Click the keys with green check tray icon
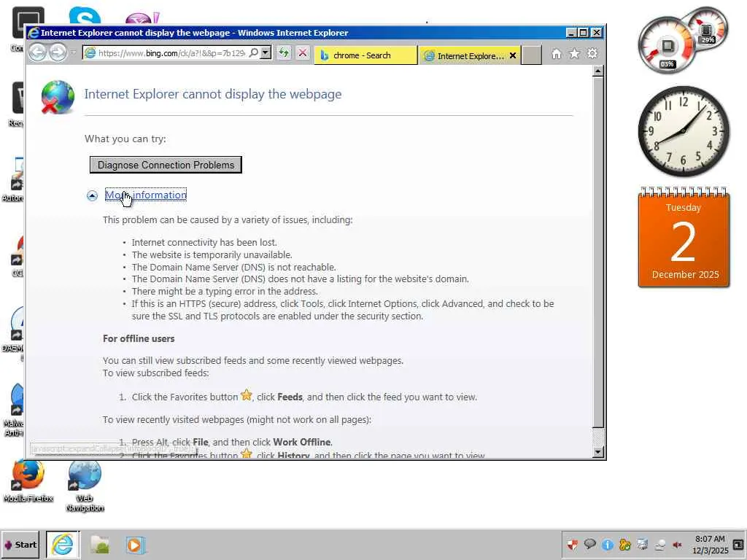The height and width of the screenshot is (560, 747). (625, 545)
